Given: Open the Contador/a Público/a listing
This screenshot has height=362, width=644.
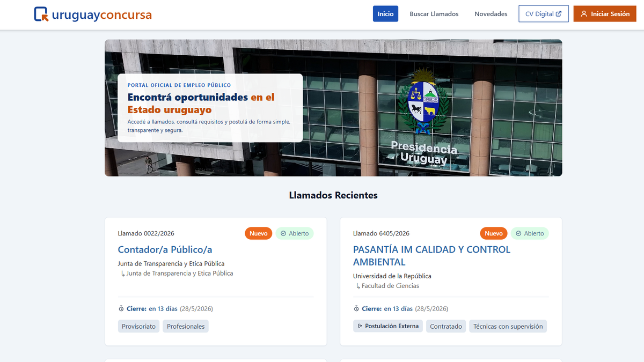Looking at the screenshot, I should (x=165, y=249).
